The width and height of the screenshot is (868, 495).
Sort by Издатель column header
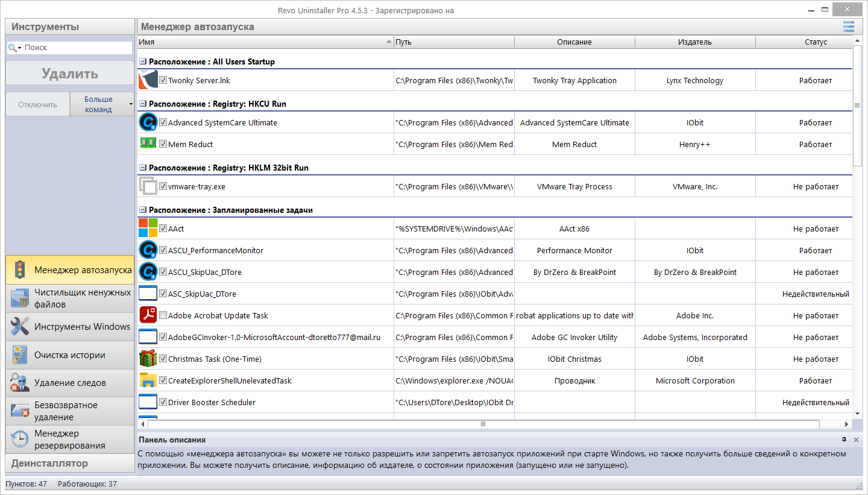695,42
